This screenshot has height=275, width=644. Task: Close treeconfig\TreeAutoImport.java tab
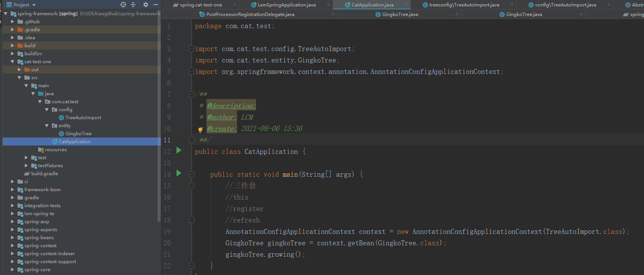pyautogui.click(x=512, y=5)
